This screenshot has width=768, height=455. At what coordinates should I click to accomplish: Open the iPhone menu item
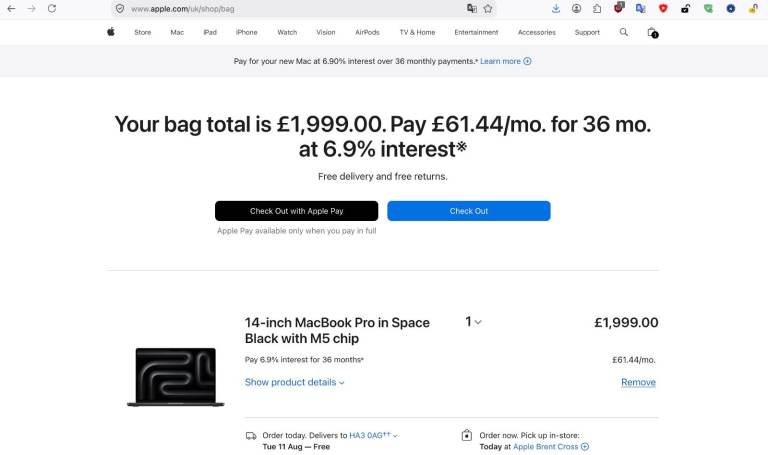point(246,32)
